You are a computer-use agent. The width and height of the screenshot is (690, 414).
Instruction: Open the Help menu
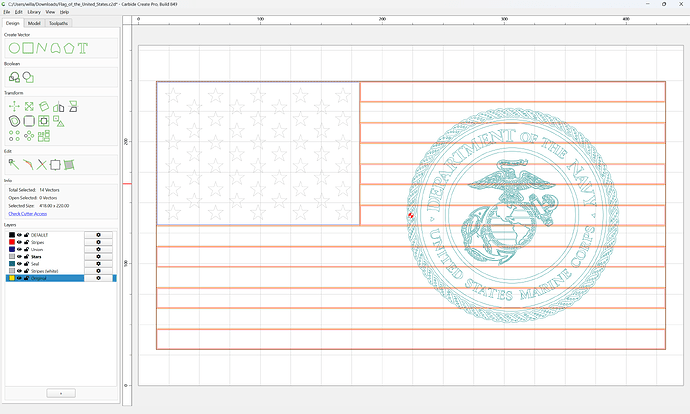(64, 12)
